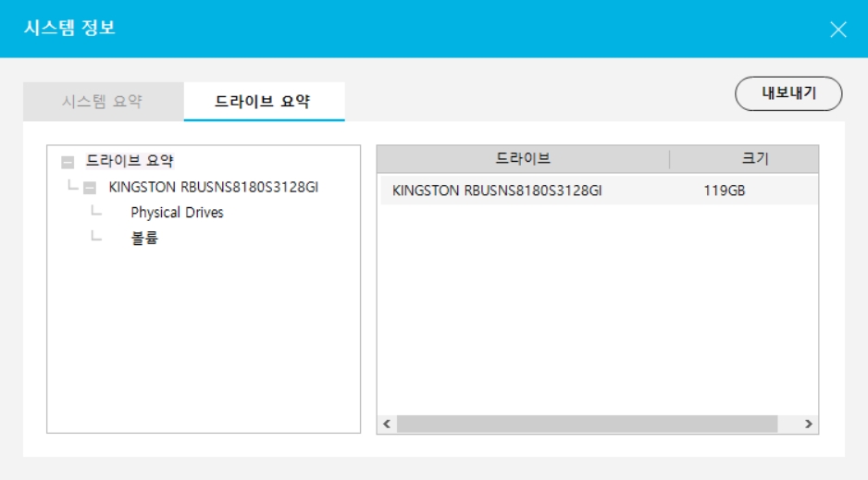Select the 드라이브 요약 tab
The image size is (868, 480).
click(x=264, y=101)
